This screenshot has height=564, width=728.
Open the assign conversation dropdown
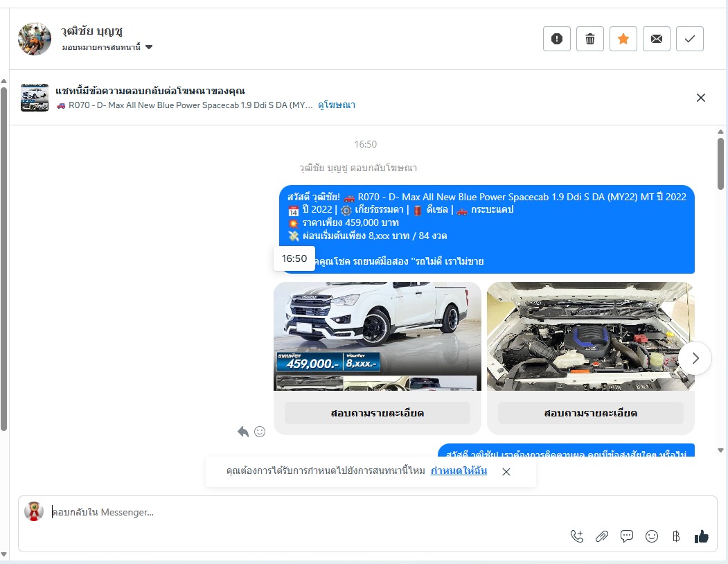coord(107,47)
